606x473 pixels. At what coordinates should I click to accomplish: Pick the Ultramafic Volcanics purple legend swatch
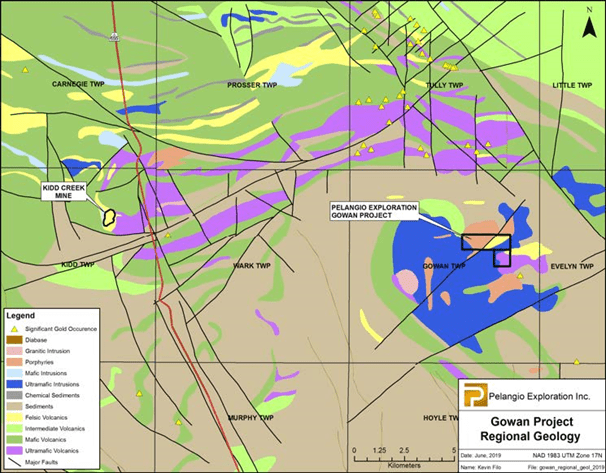[14, 449]
